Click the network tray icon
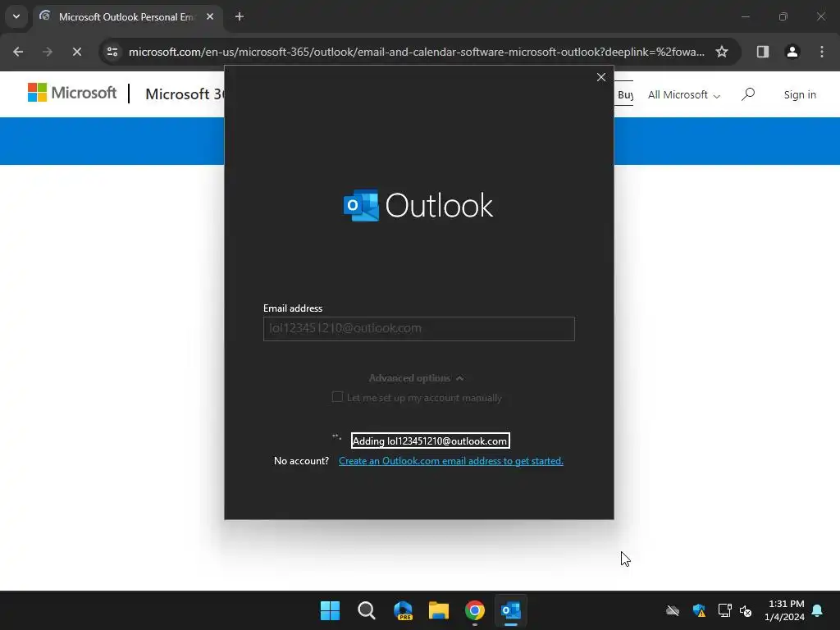The width and height of the screenshot is (840, 630). 724,610
